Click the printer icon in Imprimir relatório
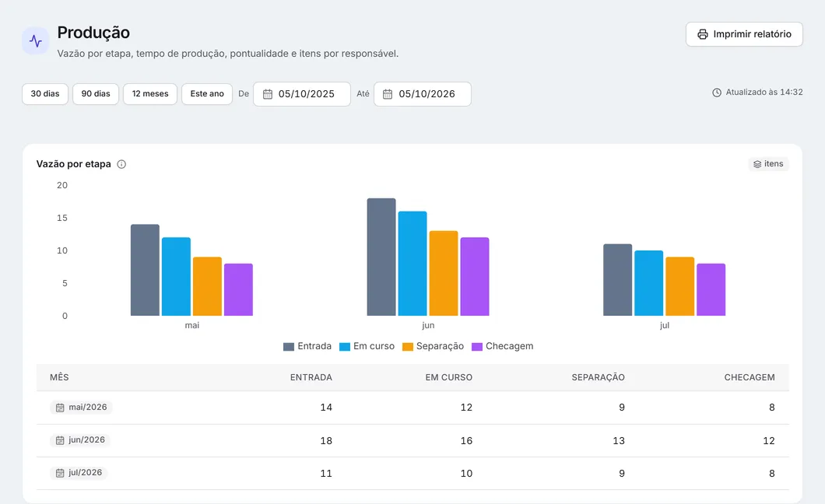825x504 pixels. pos(702,34)
